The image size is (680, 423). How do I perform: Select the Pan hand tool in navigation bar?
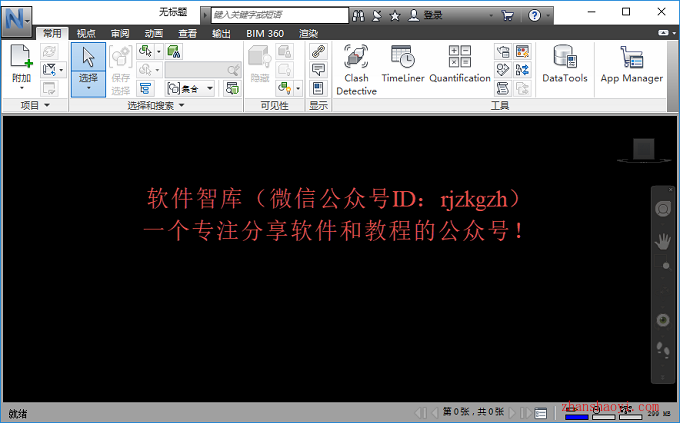[663, 242]
